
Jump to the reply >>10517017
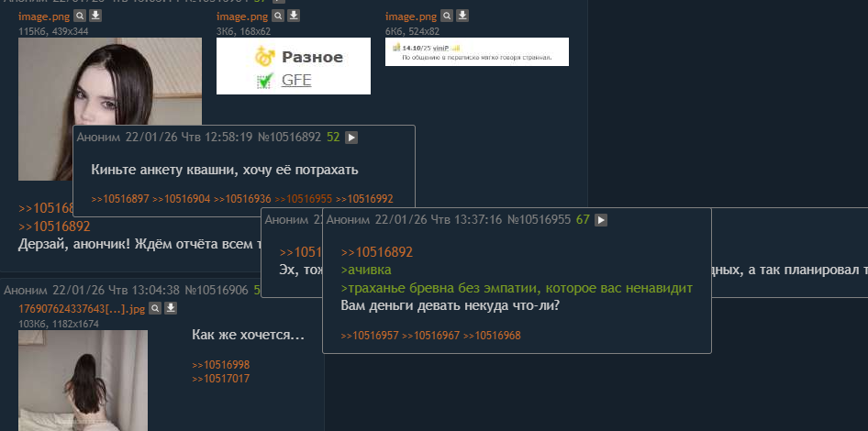(220, 379)
